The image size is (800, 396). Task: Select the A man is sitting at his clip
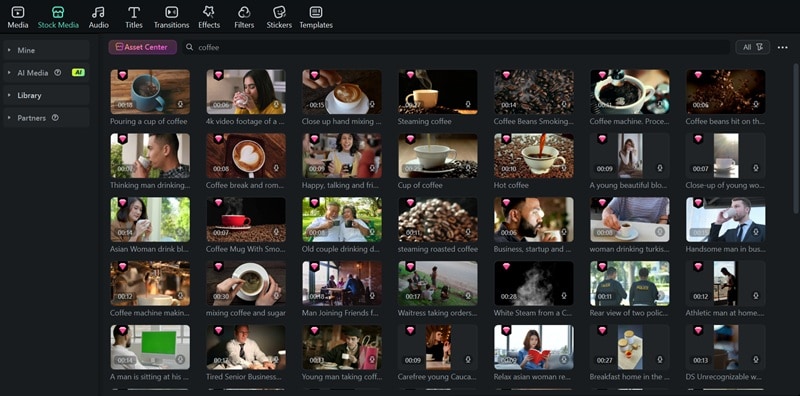click(x=150, y=347)
